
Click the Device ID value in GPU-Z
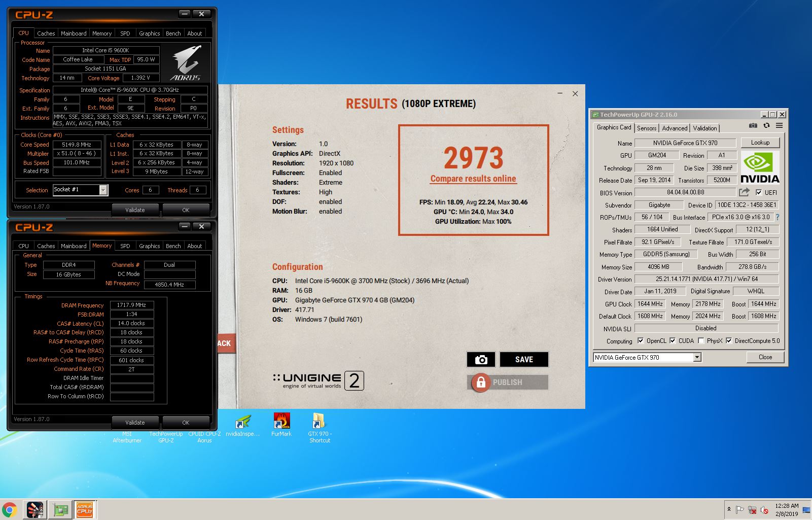tap(747, 205)
